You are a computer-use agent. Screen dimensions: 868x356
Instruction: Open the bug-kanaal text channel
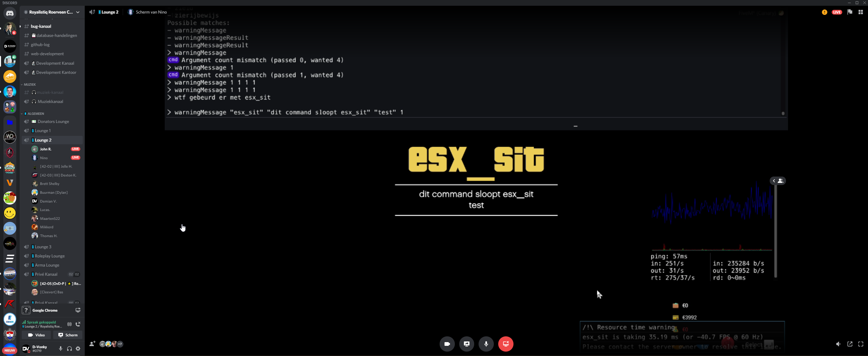pyautogui.click(x=41, y=26)
